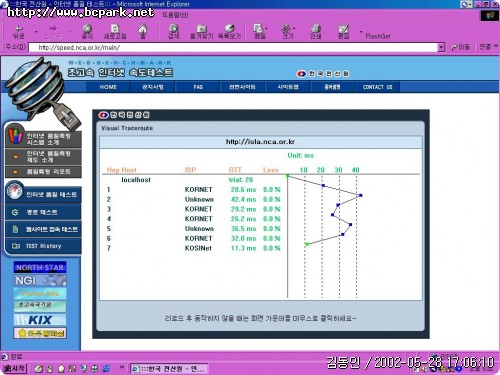Open the navigation tab left of CONTACT US
This screenshot has width=500, height=375.
332,87
